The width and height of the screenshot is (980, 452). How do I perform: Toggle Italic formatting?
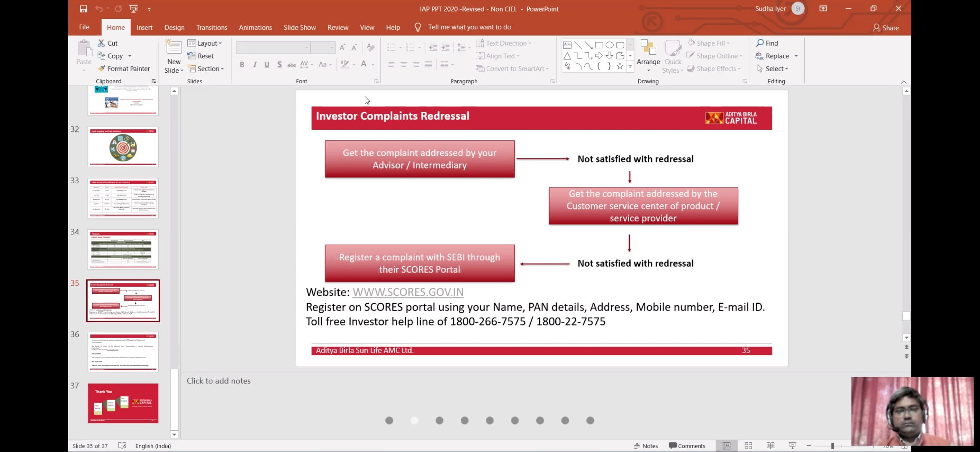point(254,64)
